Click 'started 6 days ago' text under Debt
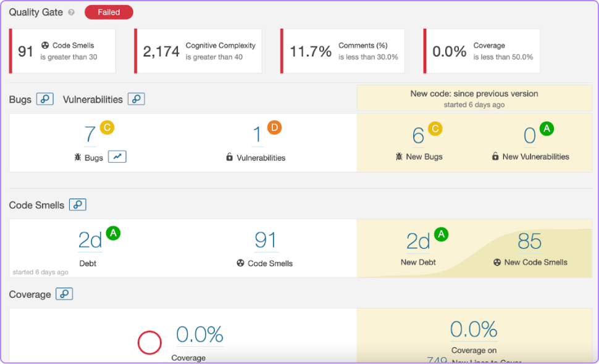 [x=41, y=272]
